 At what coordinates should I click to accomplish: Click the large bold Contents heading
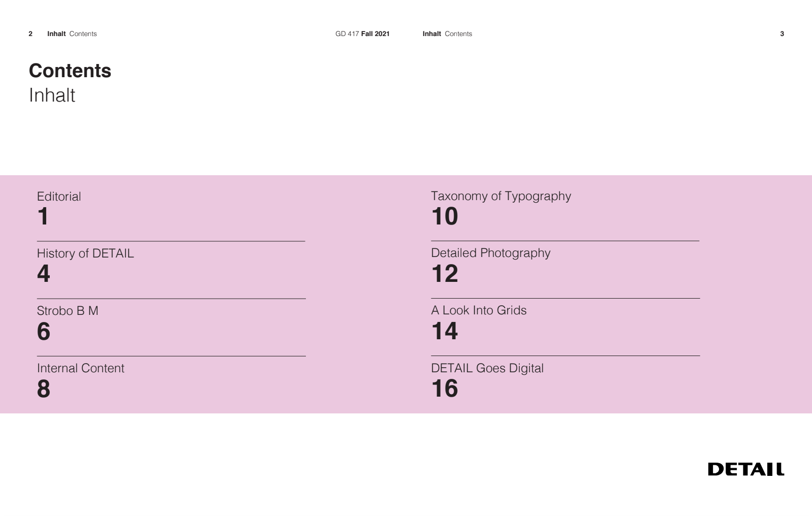(x=70, y=71)
